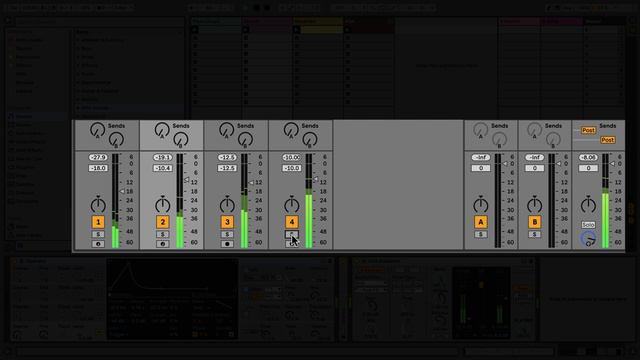Click return B volume fader triangle handle
640x360 pixels.
[558, 164]
